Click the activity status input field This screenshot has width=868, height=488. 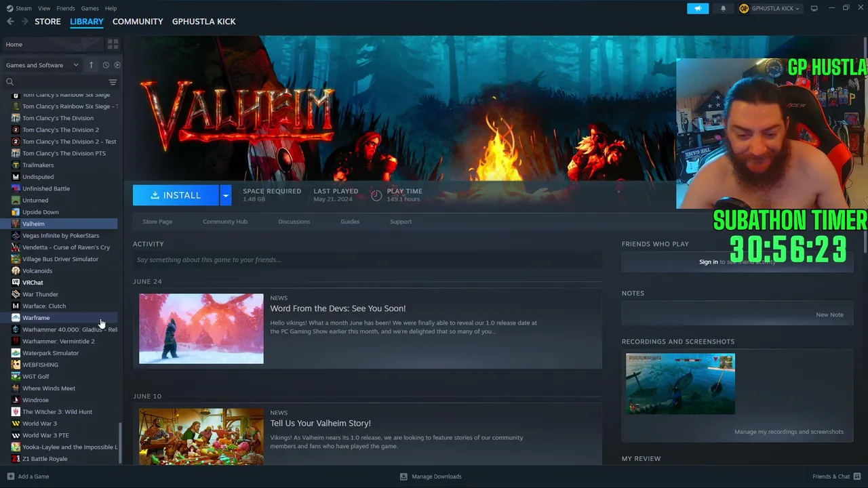(x=368, y=260)
